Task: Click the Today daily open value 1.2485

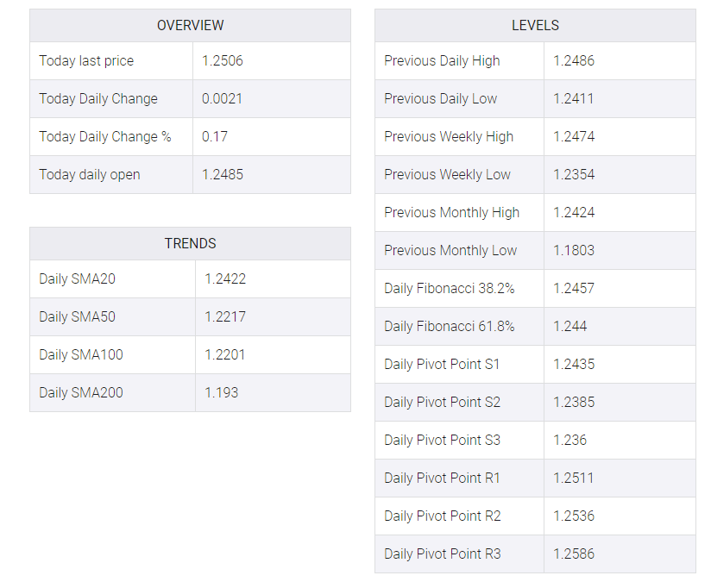Action: (x=223, y=174)
